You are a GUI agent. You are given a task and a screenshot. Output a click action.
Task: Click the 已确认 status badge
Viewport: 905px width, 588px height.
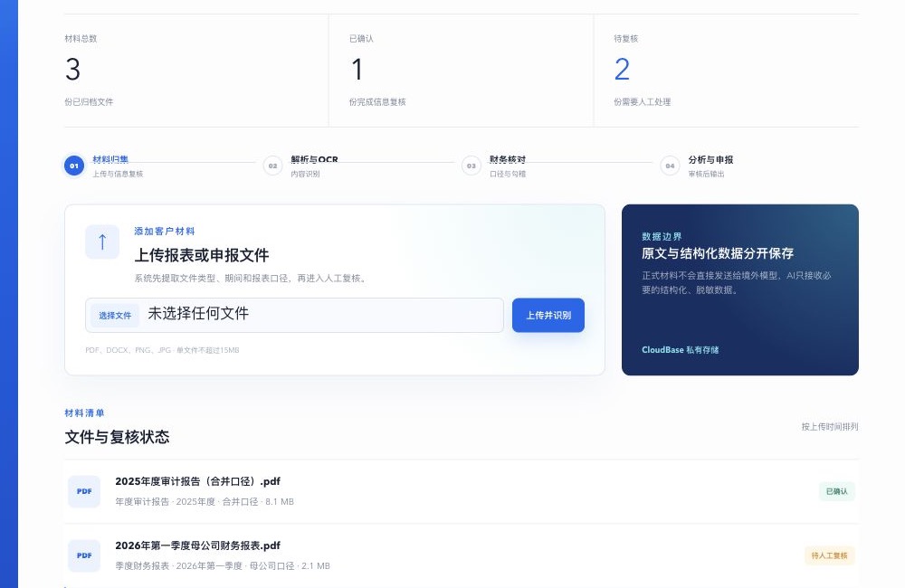pyautogui.click(x=837, y=491)
